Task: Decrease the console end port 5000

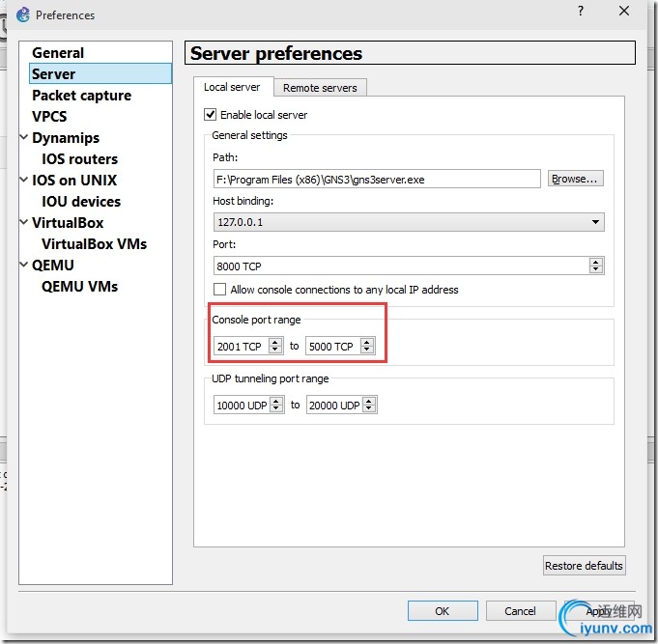Action: (367, 350)
